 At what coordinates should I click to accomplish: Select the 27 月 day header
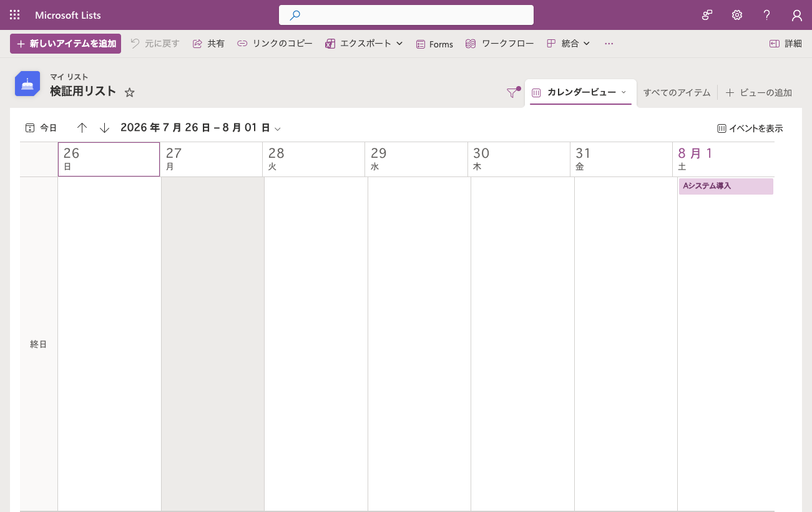click(x=212, y=160)
